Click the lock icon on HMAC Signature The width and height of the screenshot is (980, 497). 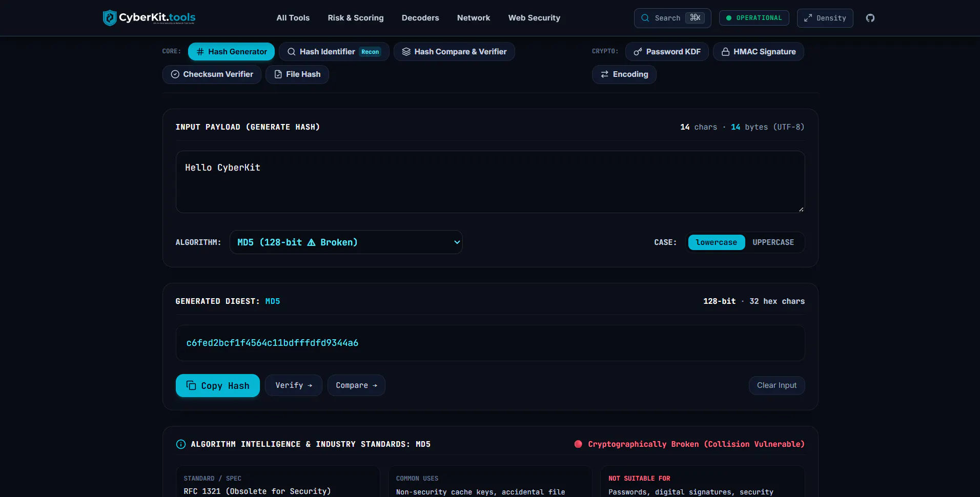pos(725,52)
